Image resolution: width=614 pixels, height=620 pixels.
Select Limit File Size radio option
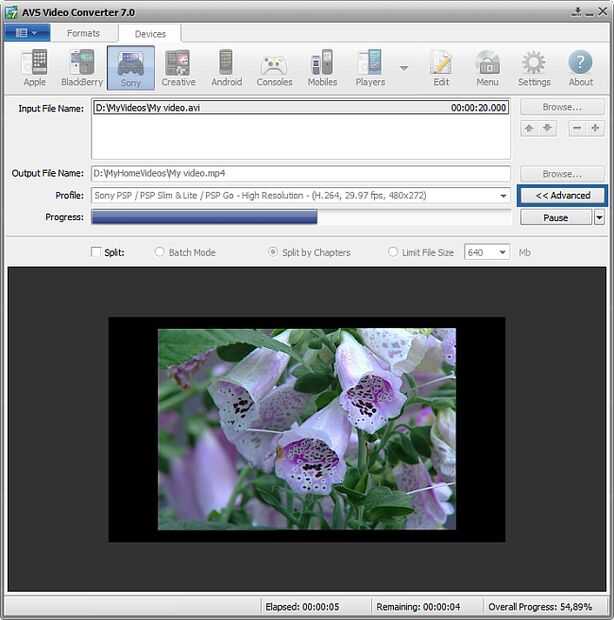click(x=392, y=252)
